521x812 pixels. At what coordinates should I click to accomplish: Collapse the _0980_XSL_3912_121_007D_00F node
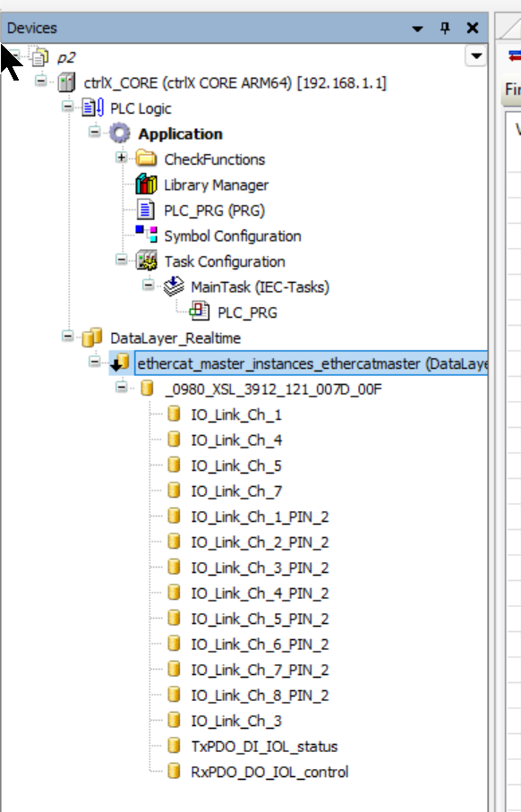coord(121,387)
